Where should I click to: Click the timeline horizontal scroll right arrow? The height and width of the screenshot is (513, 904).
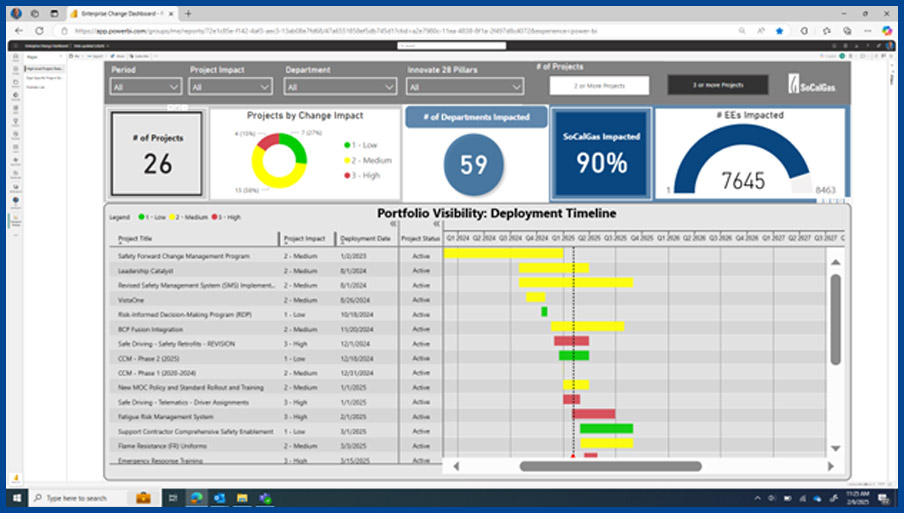pos(831,466)
